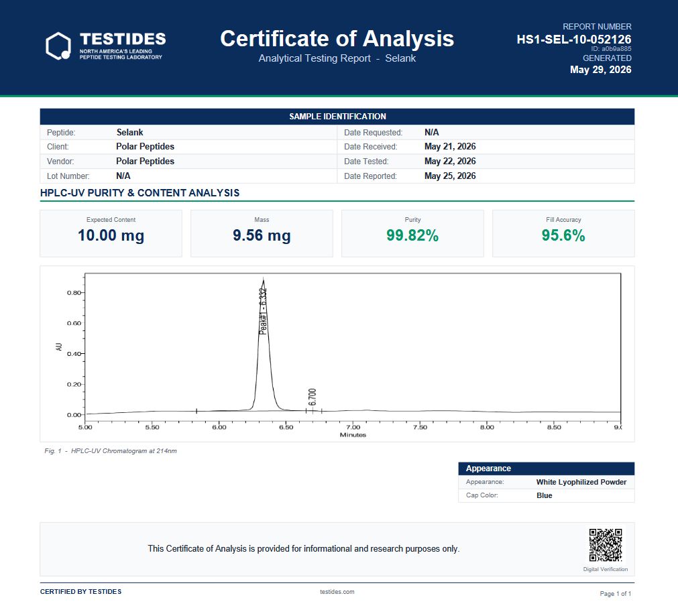Click the report number HS1-SEL-10-052126
678x616 pixels.
[x=574, y=40]
